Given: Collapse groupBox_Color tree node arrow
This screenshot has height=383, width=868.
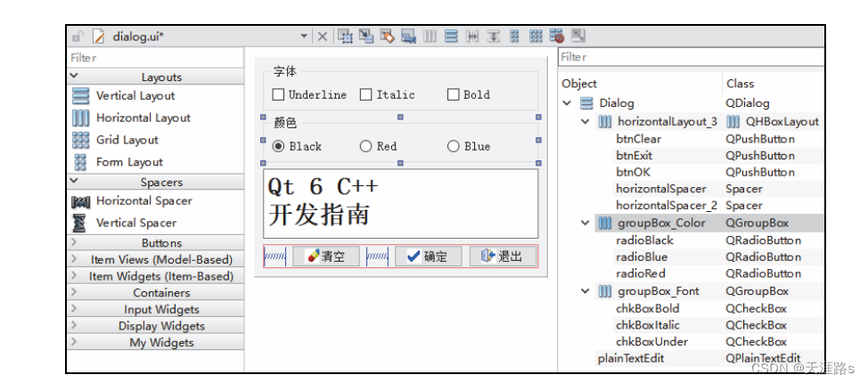Looking at the screenshot, I should (x=585, y=224).
